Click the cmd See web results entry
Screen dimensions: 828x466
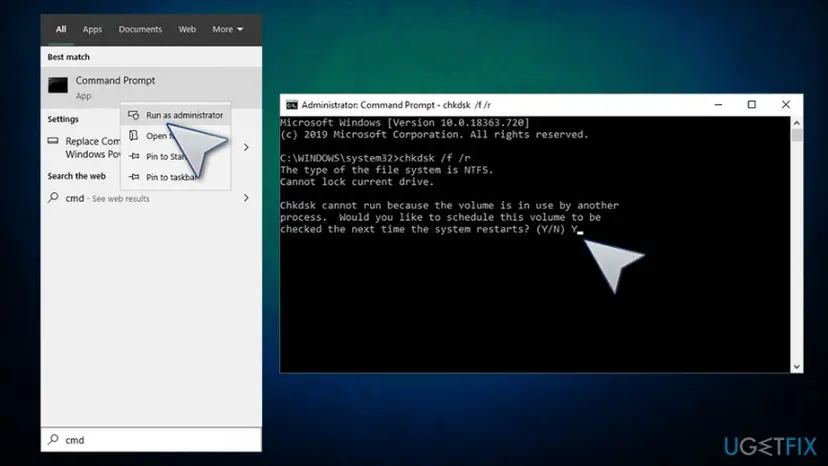[107, 198]
